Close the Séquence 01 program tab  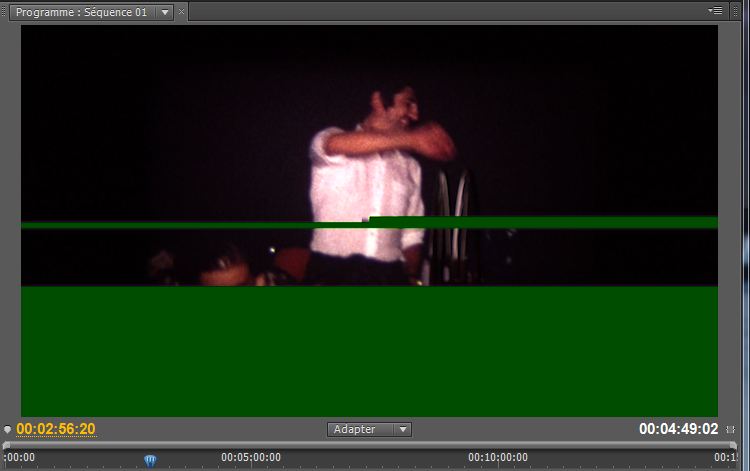(181, 12)
